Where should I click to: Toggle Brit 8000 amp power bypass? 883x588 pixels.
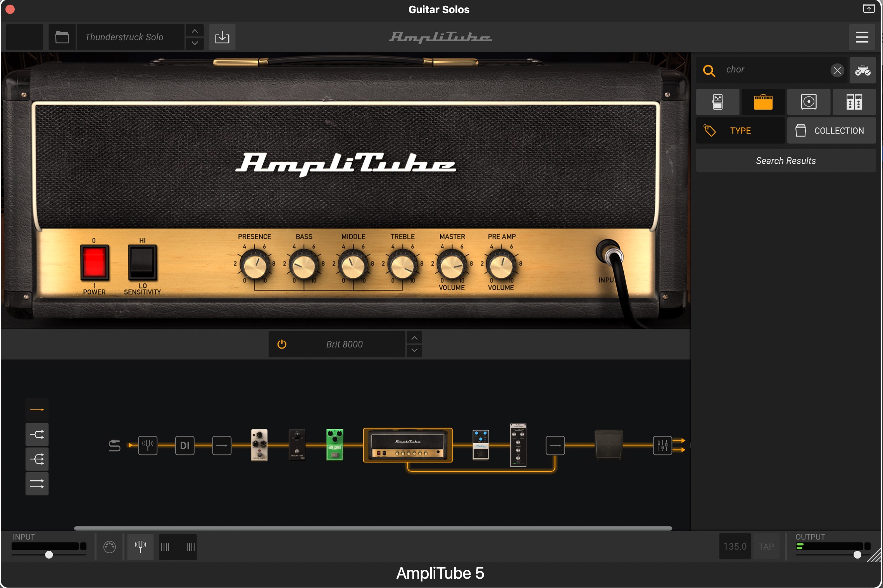tap(282, 344)
